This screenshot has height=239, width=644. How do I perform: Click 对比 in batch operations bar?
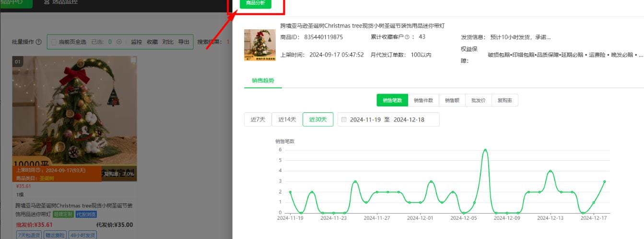click(168, 42)
